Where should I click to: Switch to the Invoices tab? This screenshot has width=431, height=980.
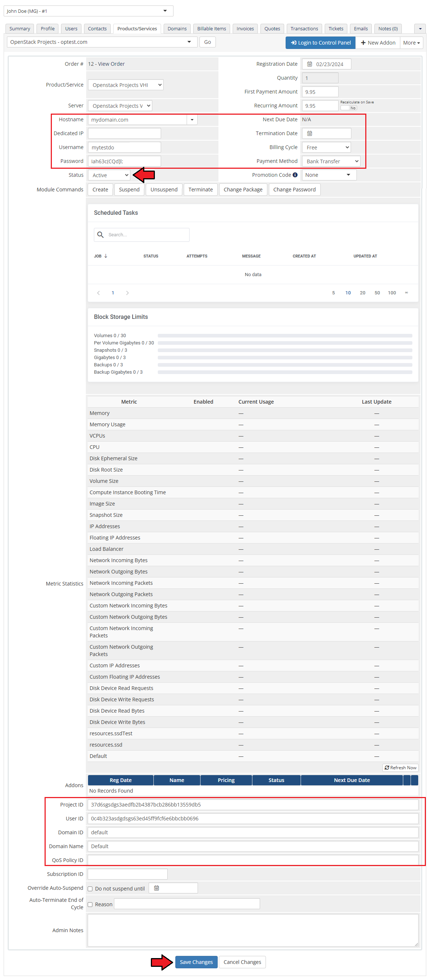(x=245, y=28)
